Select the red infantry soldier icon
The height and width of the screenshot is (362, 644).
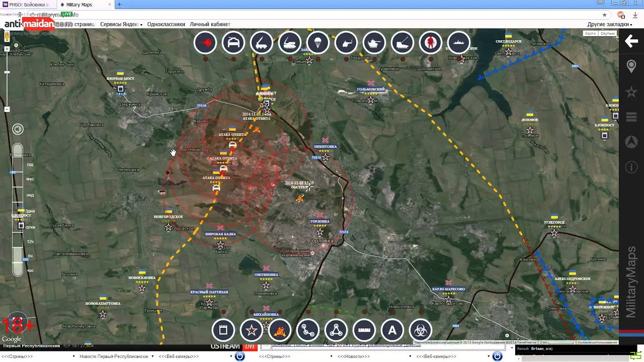(x=430, y=43)
